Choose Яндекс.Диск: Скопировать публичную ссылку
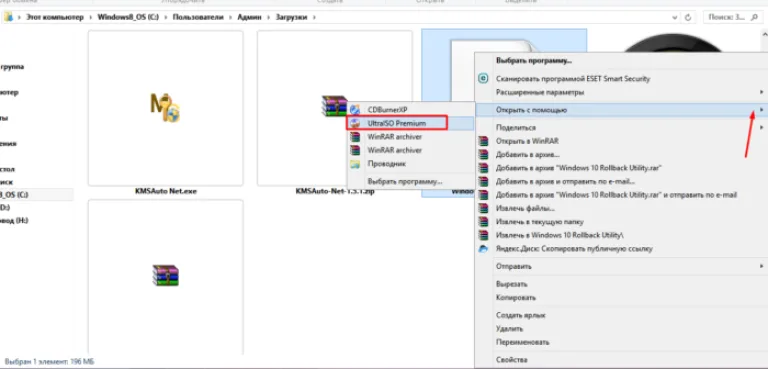The width and height of the screenshot is (768, 369). (574, 248)
